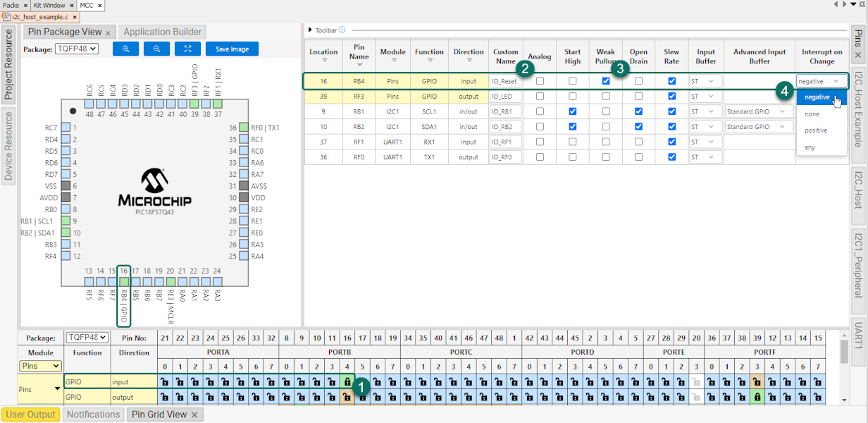Viewport: 868px width, 423px height.
Task: Click the green lock for RB4 GPIO input
Action: (347, 381)
